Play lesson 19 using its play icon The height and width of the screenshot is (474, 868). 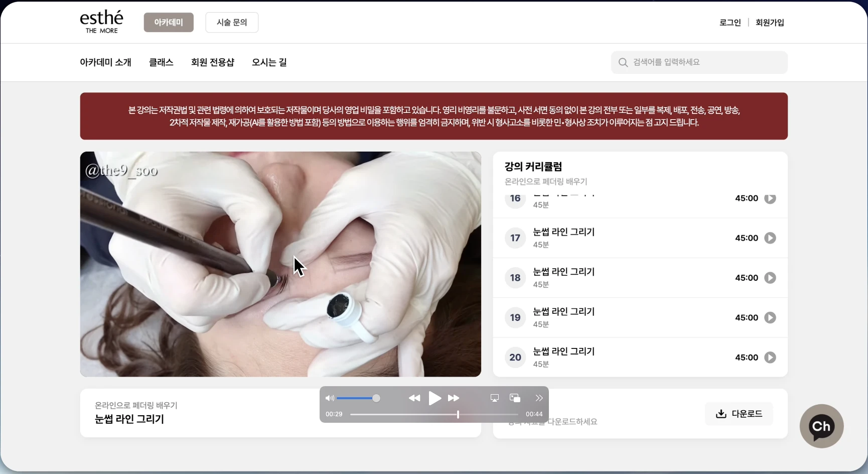pyautogui.click(x=770, y=317)
